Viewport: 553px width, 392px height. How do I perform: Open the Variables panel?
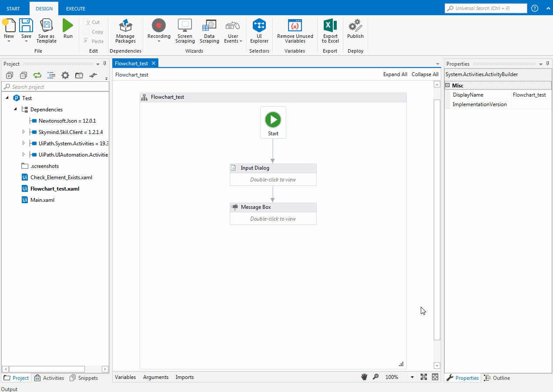pyautogui.click(x=125, y=377)
